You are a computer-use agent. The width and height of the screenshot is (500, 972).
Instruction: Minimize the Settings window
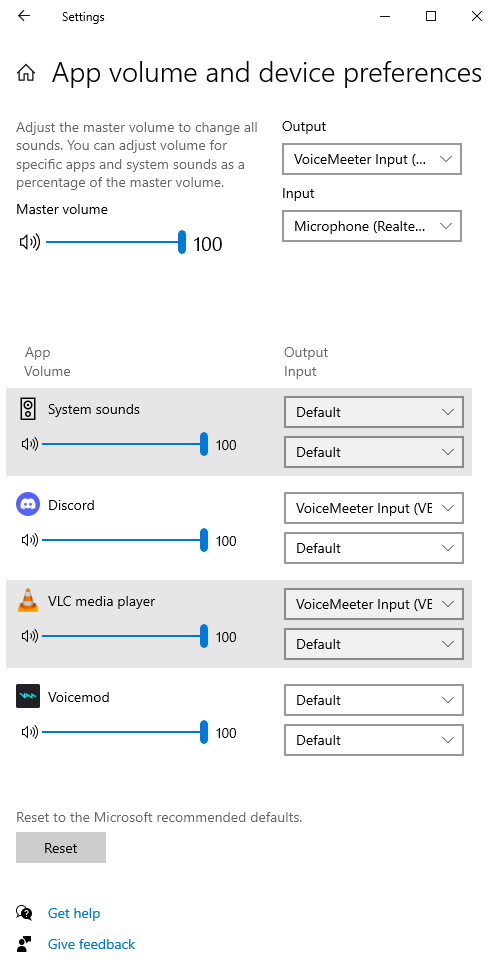385,16
